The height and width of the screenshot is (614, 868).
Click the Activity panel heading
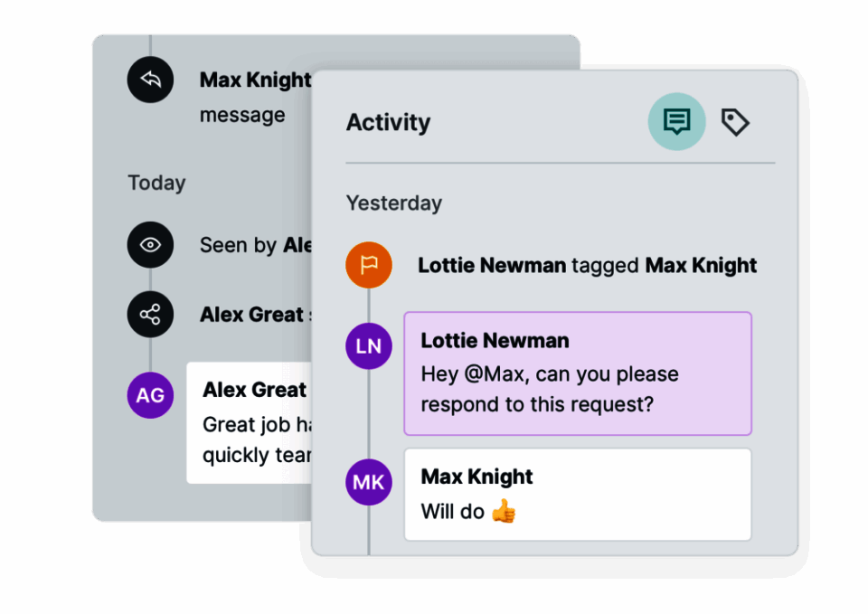point(388,122)
